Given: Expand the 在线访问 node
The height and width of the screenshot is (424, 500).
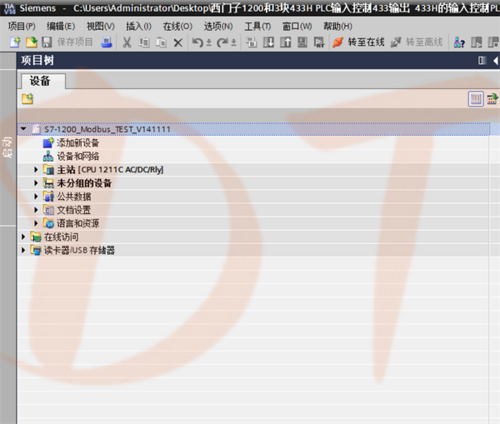Looking at the screenshot, I should [23, 237].
